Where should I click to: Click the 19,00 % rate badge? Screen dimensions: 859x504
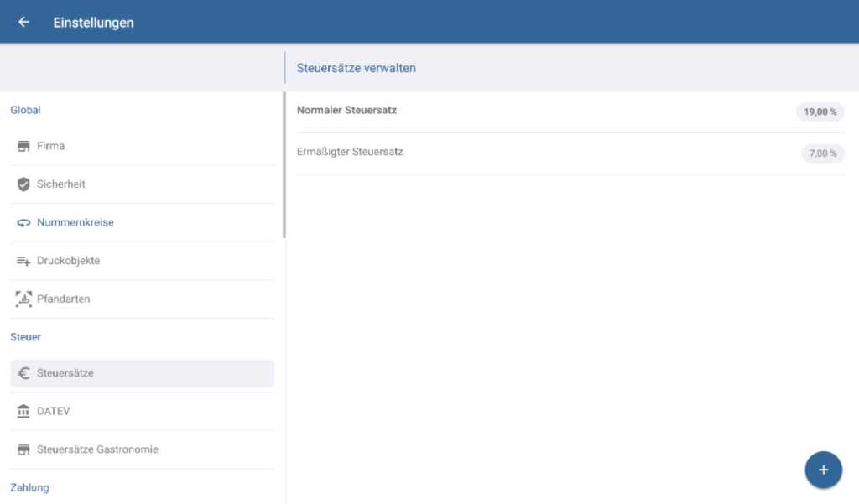pos(820,112)
